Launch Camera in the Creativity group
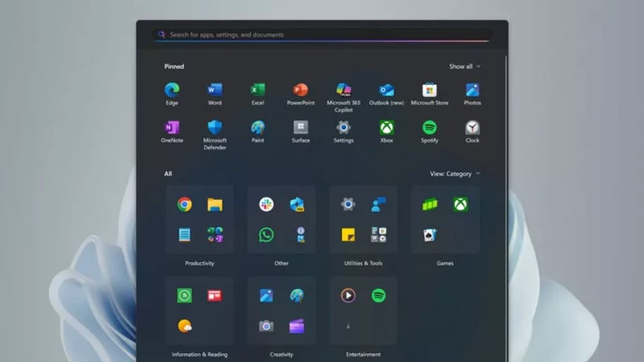This screenshot has width=644, height=362. tap(266, 326)
